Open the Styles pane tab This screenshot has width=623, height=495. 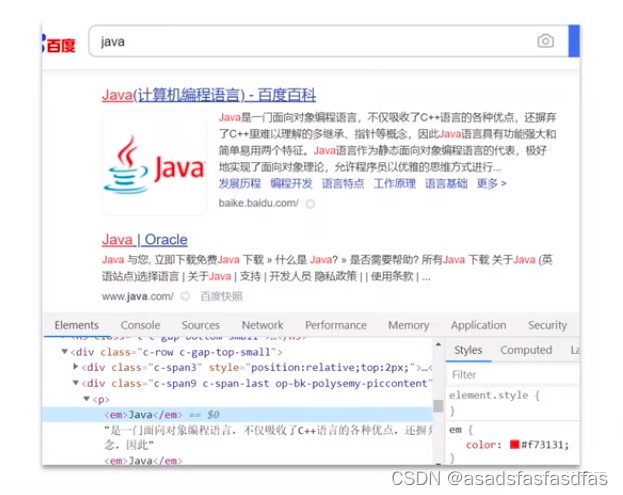coord(468,350)
